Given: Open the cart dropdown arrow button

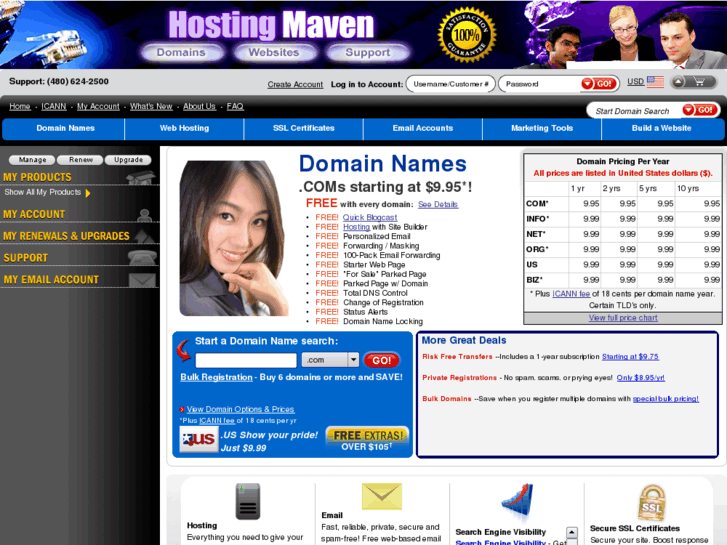Looking at the screenshot, I should [678, 82].
